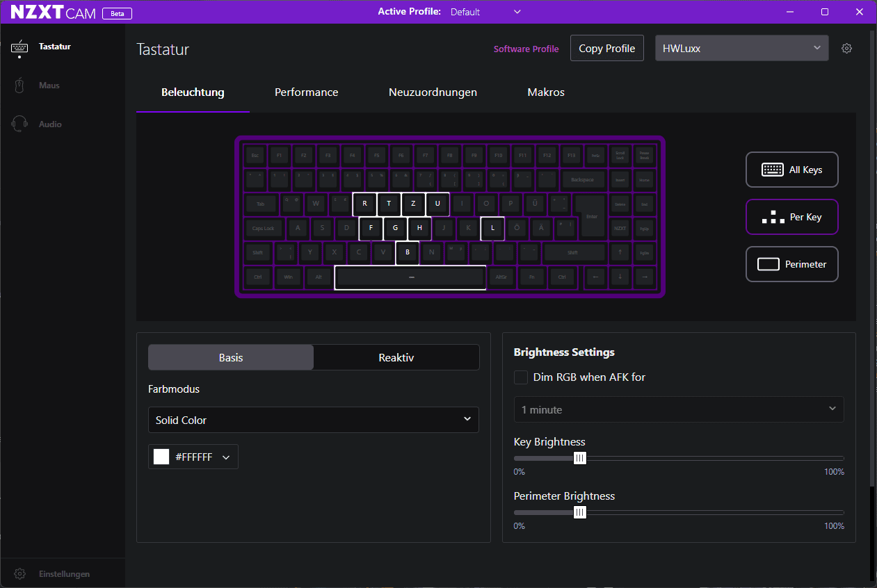Screen dimensions: 877x588
Task: Select the PgUp key on keyboard preview
Action: click(x=645, y=228)
